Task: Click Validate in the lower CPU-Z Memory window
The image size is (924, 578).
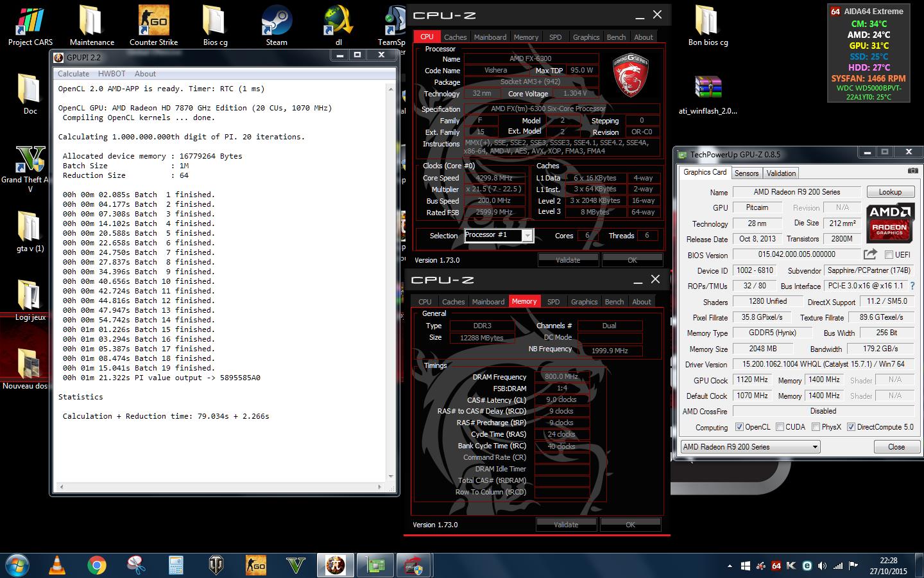Action: [x=566, y=525]
